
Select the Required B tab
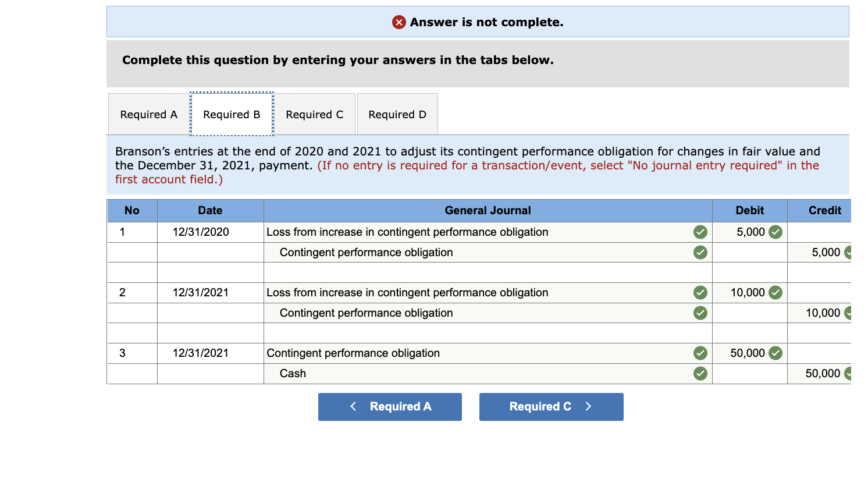(232, 115)
